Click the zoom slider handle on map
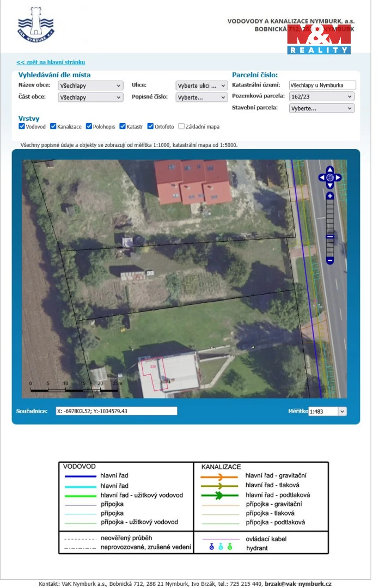 click(330, 237)
